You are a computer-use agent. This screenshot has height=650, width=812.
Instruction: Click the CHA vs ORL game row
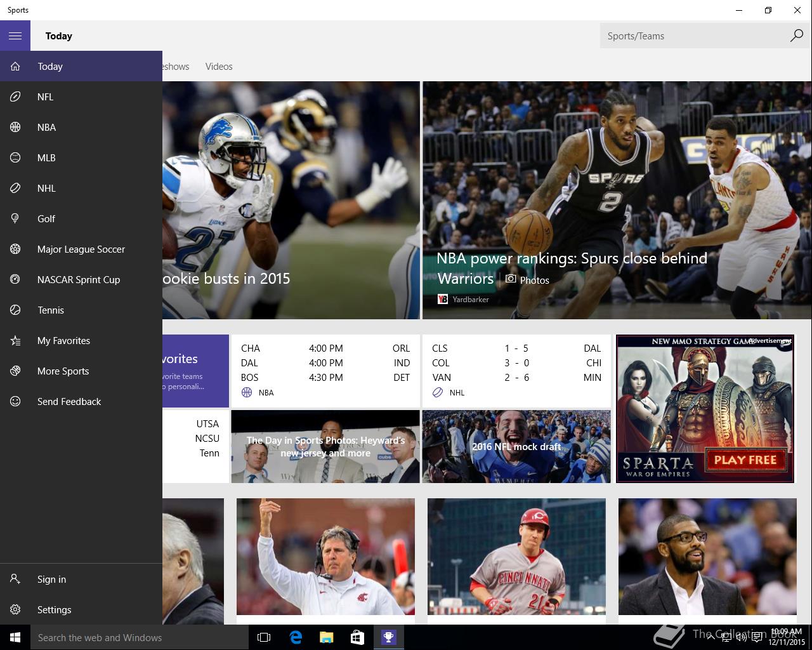click(325, 348)
